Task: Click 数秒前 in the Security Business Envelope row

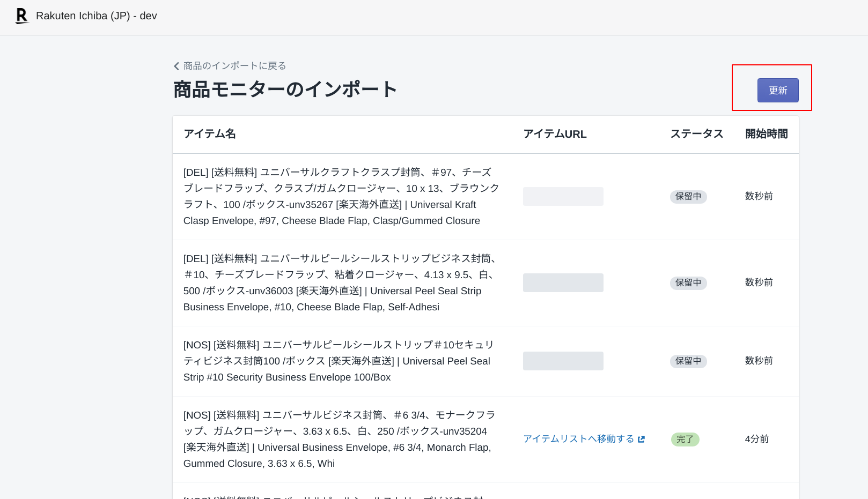Action: [x=759, y=361]
